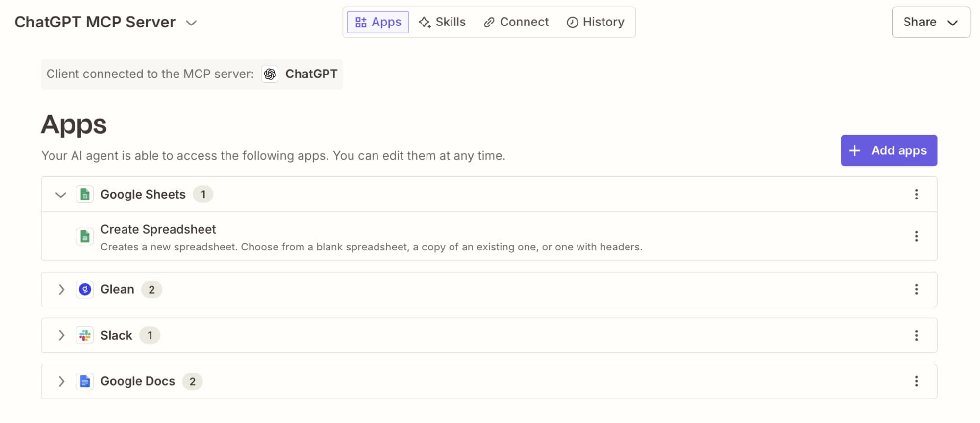Click the 'Client connected to the MCP server' label

(150, 74)
